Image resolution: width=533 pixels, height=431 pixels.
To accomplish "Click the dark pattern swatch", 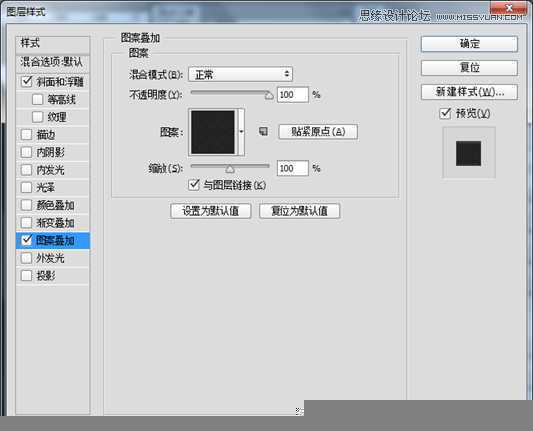I will (x=213, y=132).
